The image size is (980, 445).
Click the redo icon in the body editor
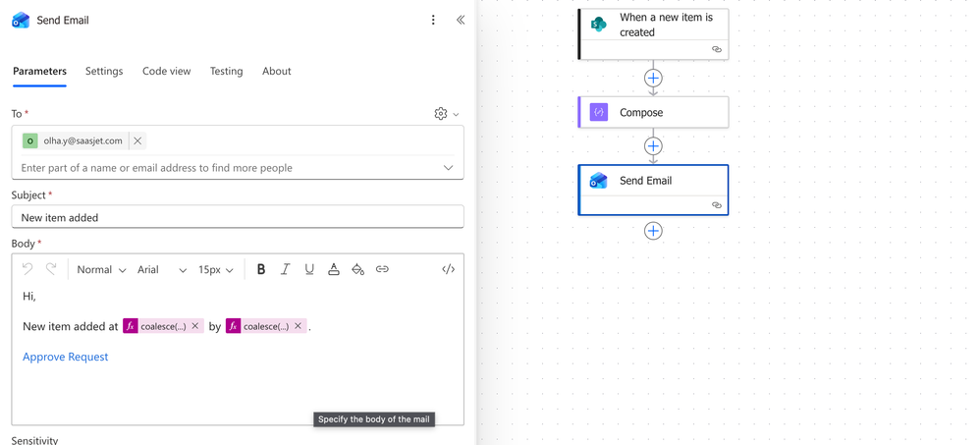click(x=51, y=269)
